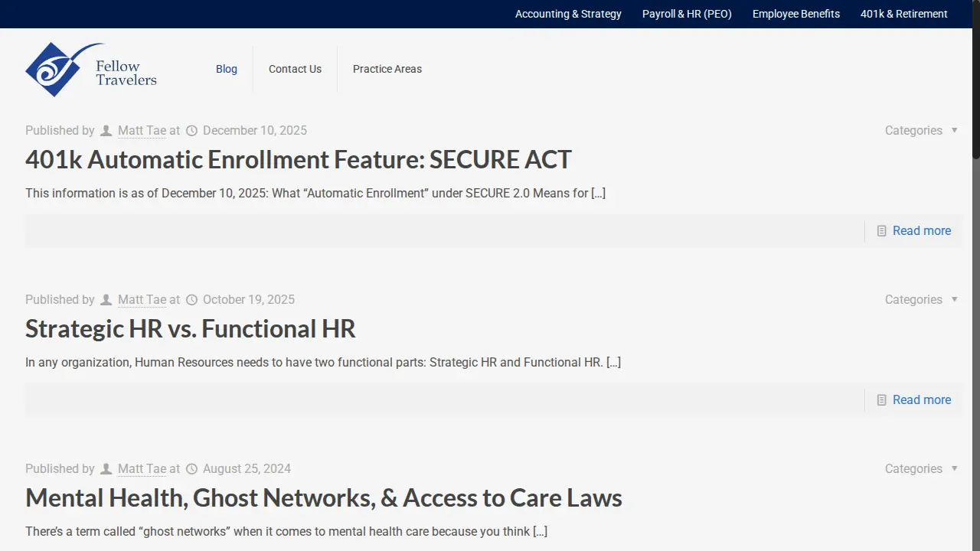The image size is (980, 551).
Task: Open the Blog menu item
Action: pyautogui.click(x=227, y=69)
